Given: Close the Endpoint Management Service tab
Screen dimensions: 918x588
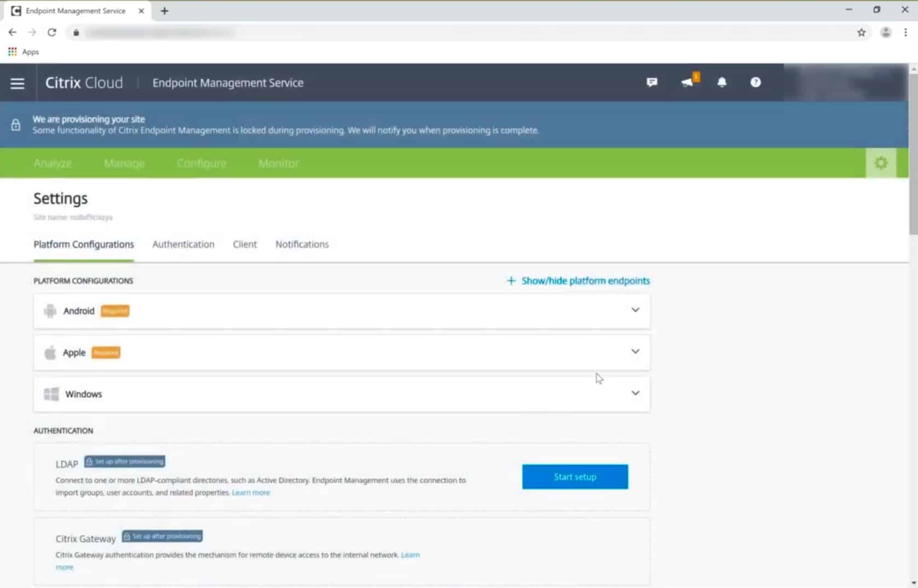Looking at the screenshot, I should point(141,10).
